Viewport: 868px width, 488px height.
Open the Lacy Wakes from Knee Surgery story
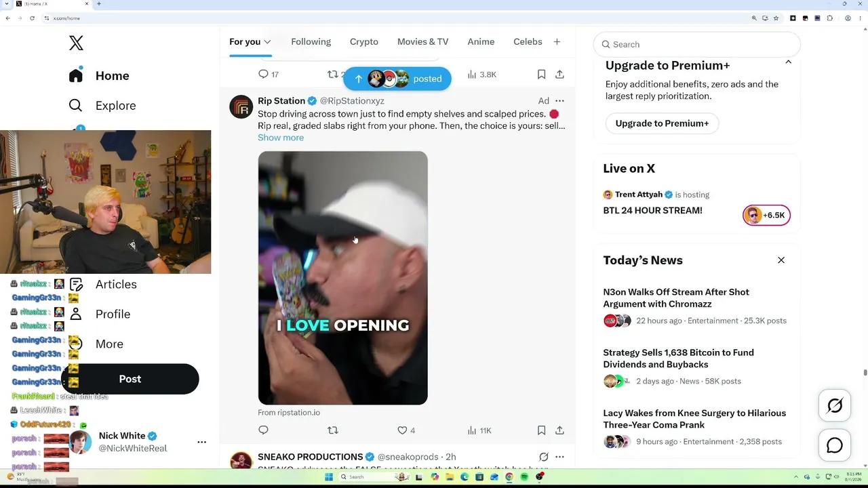pos(694,419)
